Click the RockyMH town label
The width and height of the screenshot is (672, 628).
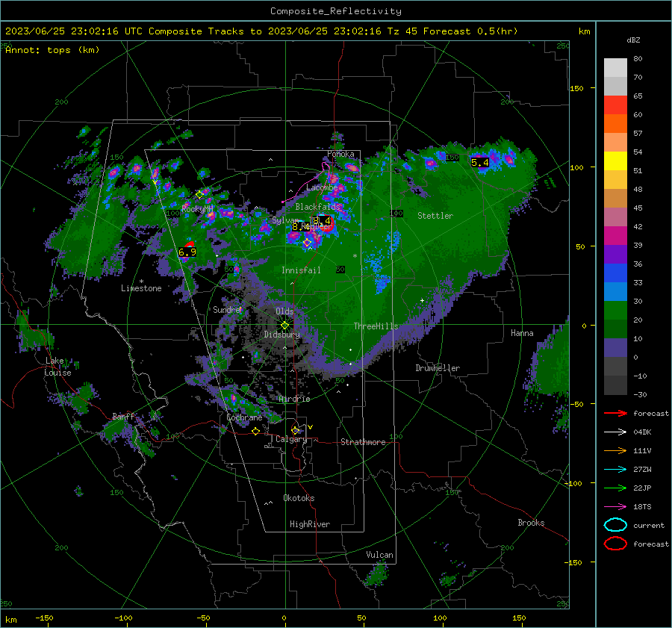point(197,209)
